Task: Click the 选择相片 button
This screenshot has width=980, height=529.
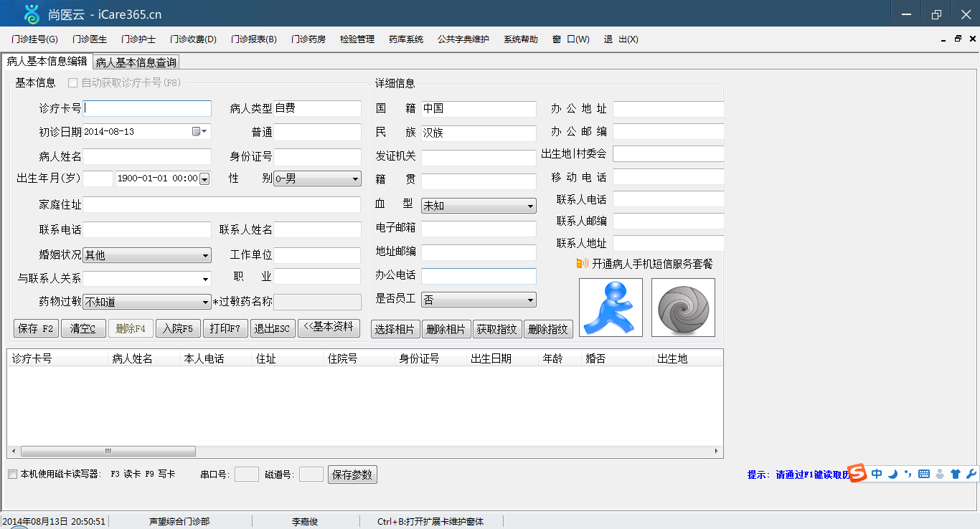Action: pyautogui.click(x=395, y=329)
